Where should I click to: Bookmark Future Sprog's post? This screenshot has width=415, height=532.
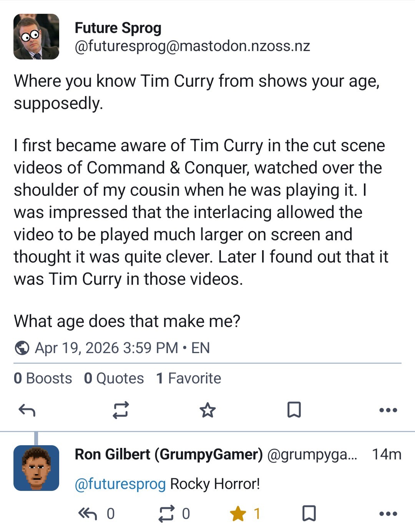coord(294,410)
